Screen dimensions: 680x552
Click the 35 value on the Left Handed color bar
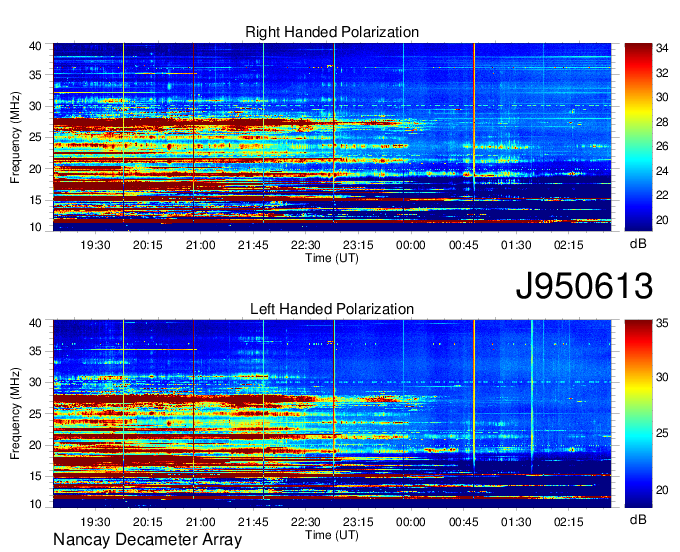[x=662, y=324]
